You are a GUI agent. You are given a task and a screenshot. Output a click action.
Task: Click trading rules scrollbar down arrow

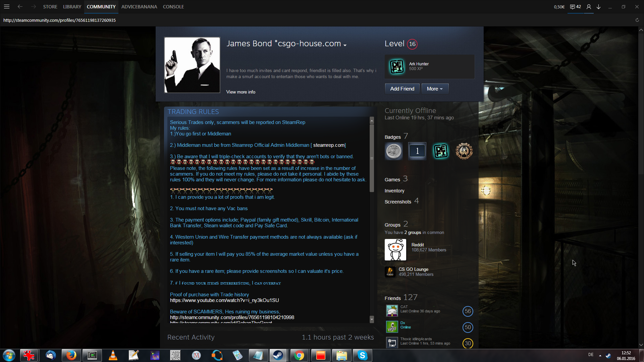tap(372, 319)
